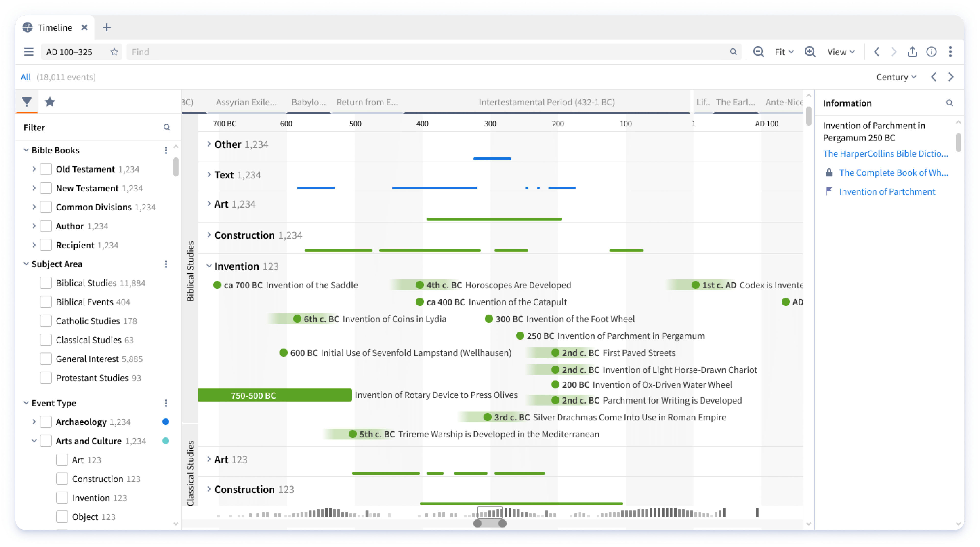Click the zoom in magnifier icon

point(810,52)
